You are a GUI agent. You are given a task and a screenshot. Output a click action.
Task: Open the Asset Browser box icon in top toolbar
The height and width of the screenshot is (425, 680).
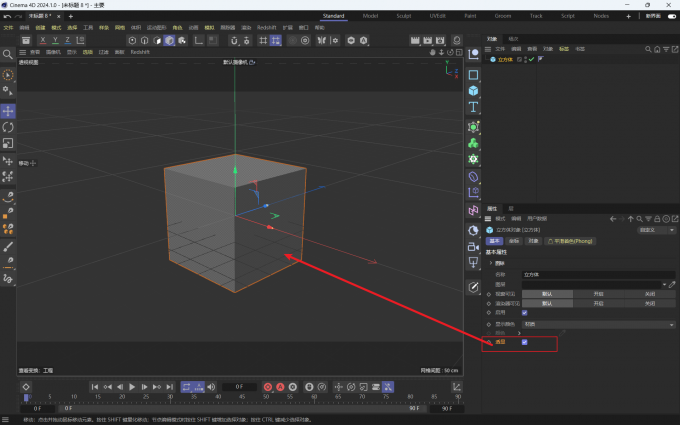click(26, 40)
